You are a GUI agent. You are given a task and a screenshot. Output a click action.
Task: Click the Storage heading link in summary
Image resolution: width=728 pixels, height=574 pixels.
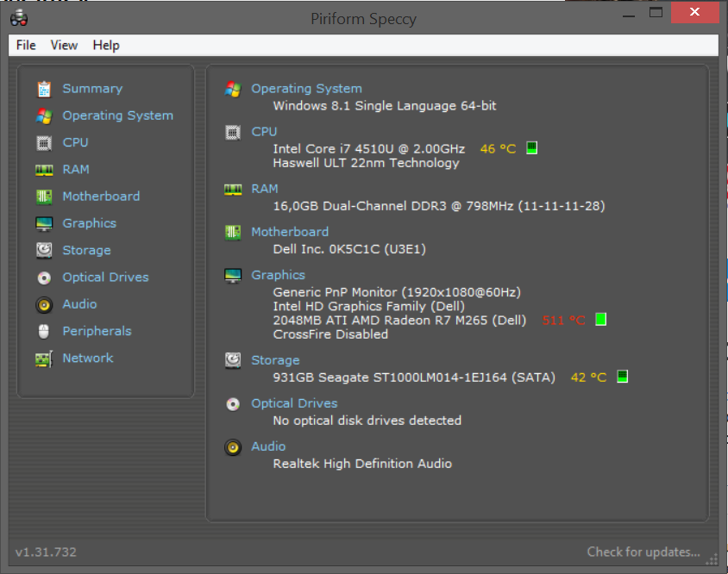coord(275,360)
